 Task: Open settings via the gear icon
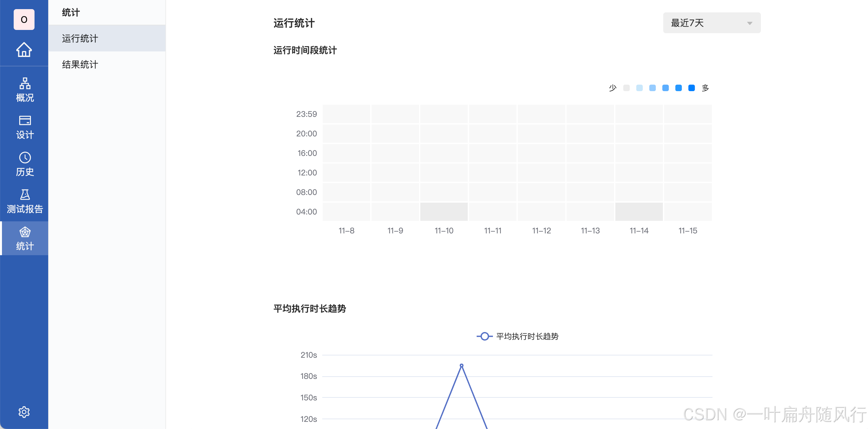click(24, 412)
